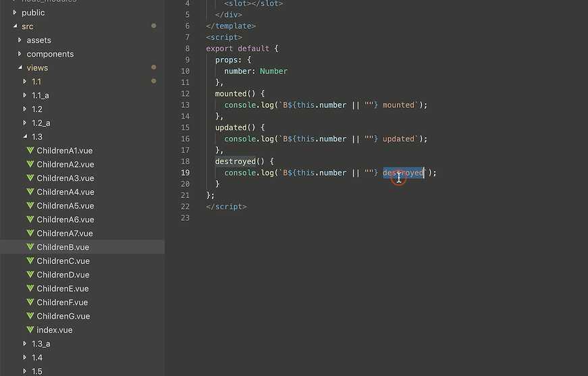
Task: Click line number 19 in the gutter
Action: [x=185, y=172]
